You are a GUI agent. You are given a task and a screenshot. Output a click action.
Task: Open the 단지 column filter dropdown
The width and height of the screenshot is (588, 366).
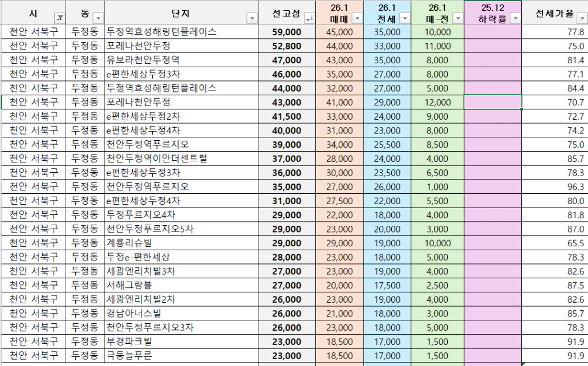(x=252, y=18)
